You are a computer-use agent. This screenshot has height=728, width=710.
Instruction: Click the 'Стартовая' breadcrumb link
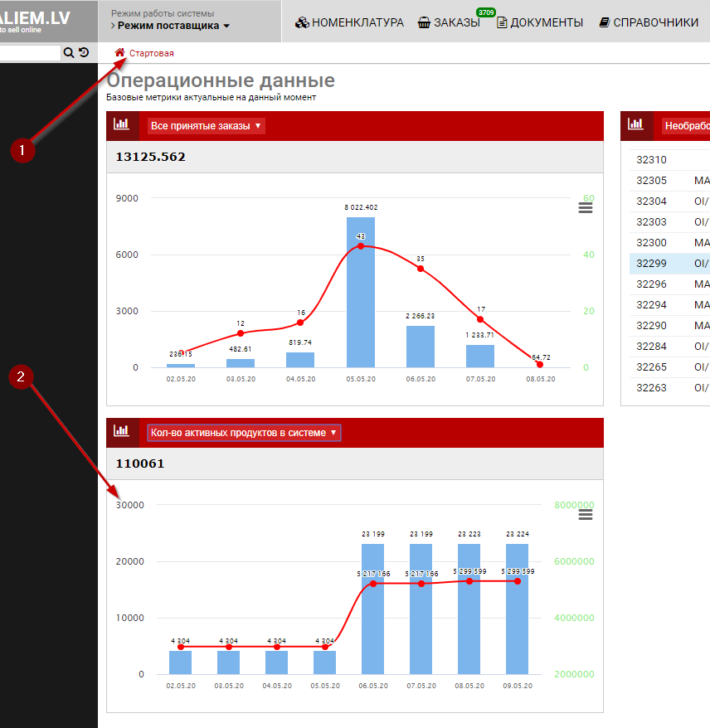152,53
